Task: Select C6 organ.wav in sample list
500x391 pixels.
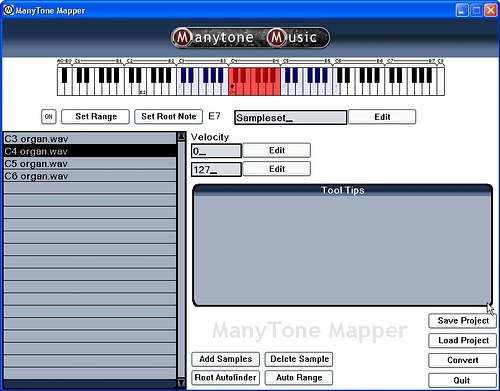Action: tap(90, 176)
